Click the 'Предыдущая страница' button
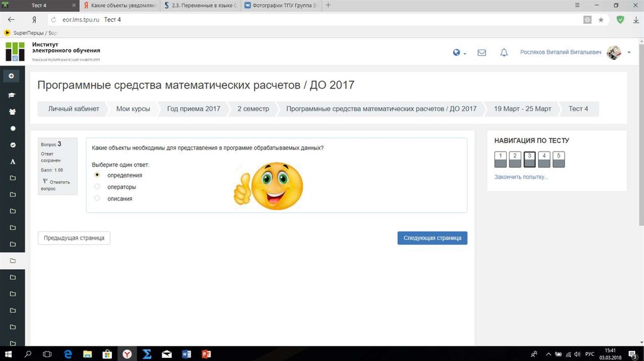 coord(74,238)
